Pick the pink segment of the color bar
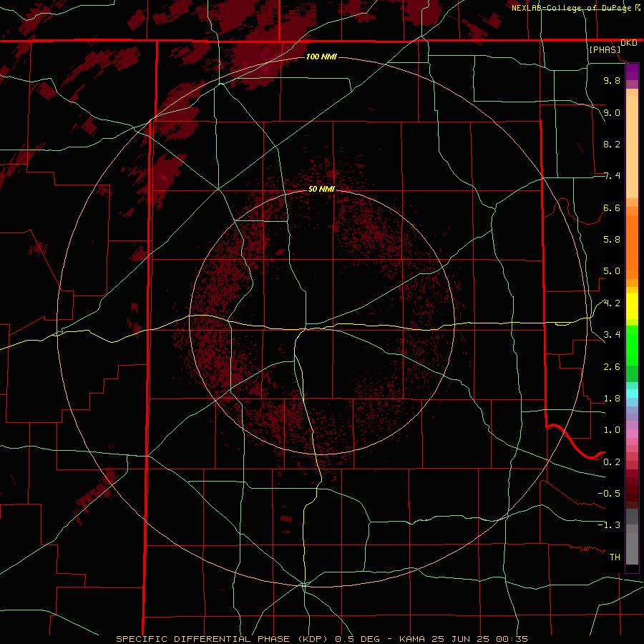Viewport: 644px width, 644px height. point(632,434)
